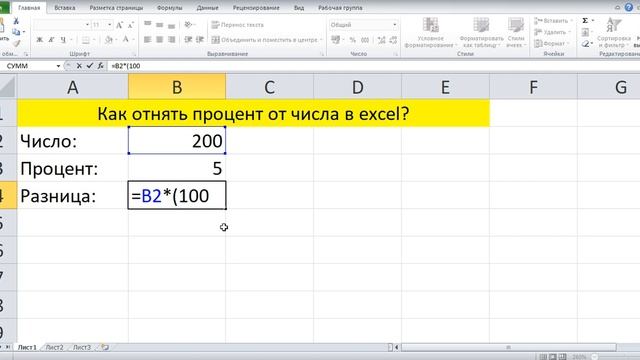Click the insert function fx icon

tap(100, 66)
